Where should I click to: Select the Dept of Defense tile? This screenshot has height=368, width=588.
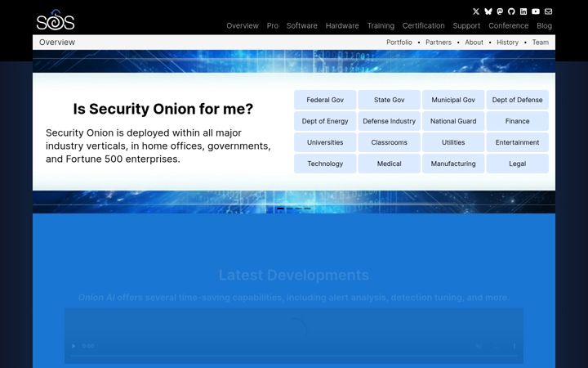(518, 100)
